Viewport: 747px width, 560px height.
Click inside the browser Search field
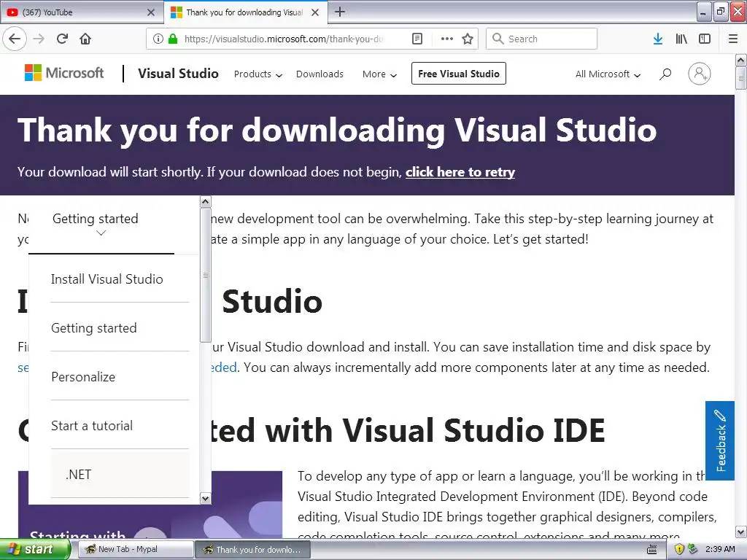coord(541,39)
